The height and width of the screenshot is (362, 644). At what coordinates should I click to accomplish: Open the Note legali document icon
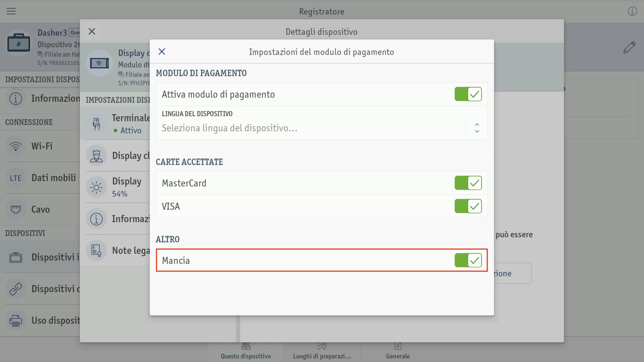[x=96, y=250]
